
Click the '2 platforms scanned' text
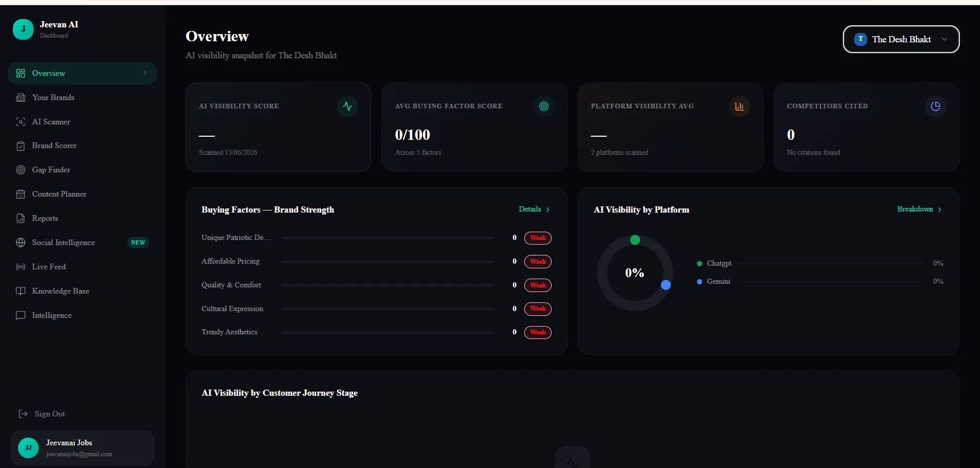(x=619, y=153)
